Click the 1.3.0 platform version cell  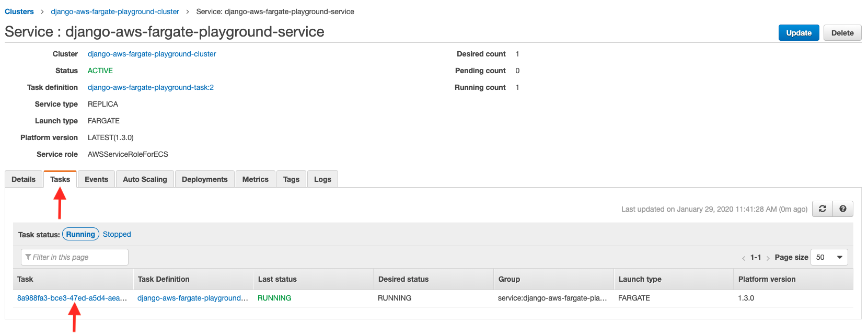(x=746, y=298)
